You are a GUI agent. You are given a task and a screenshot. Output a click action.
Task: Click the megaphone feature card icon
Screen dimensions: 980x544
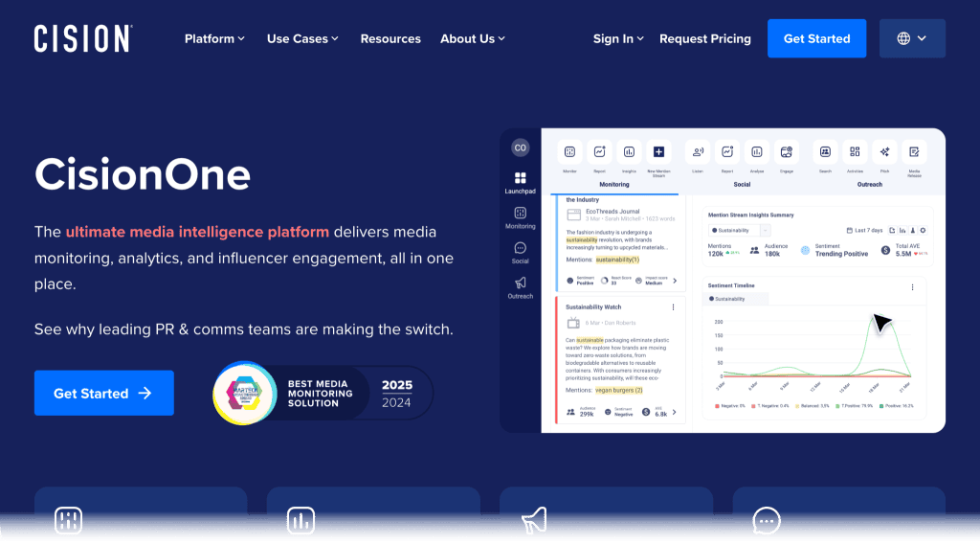(534, 520)
